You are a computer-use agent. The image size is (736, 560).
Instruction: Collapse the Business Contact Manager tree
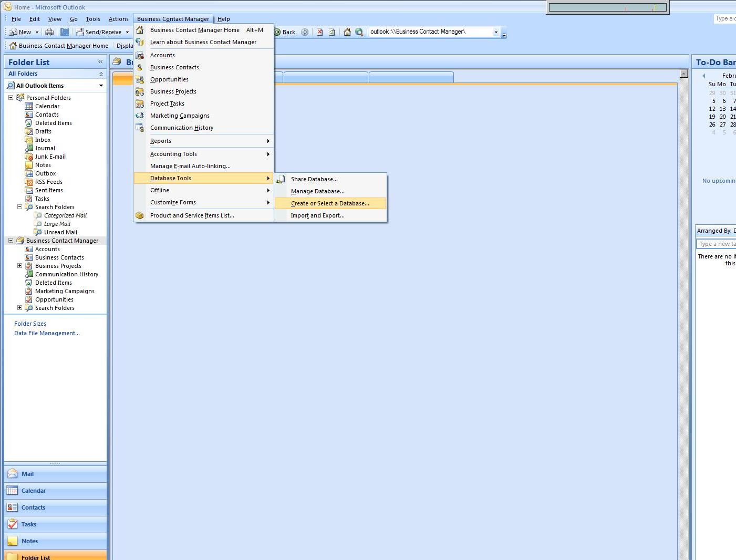11,241
